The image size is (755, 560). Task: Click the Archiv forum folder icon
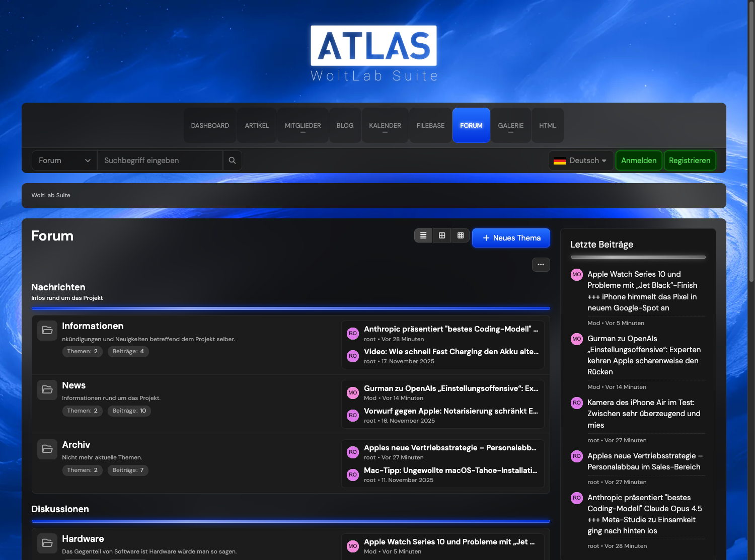(x=47, y=449)
